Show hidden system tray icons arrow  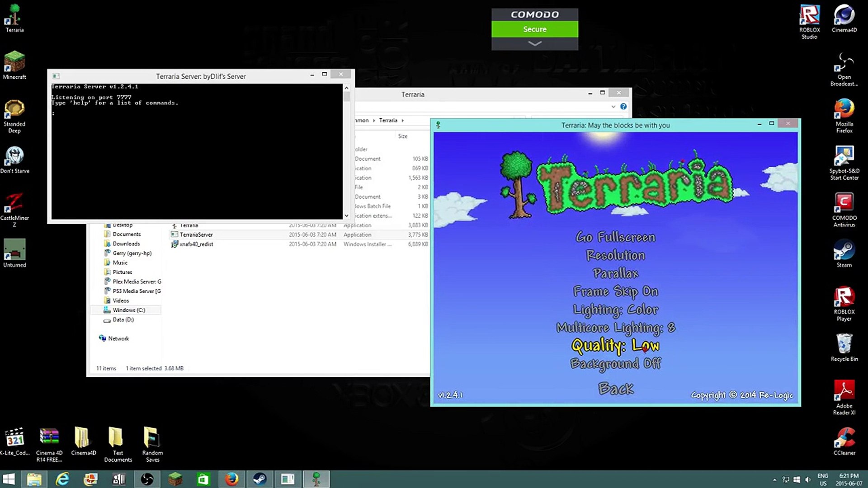(774, 480)
